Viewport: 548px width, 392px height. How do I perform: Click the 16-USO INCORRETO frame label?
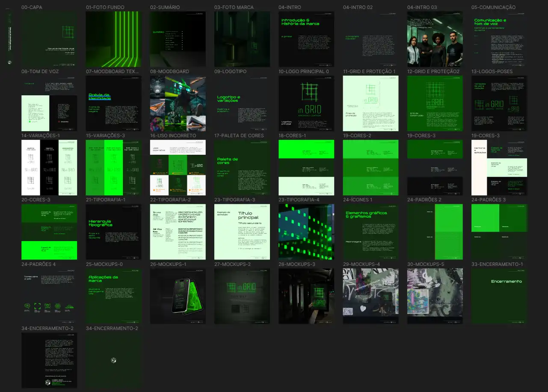point(173,136)
